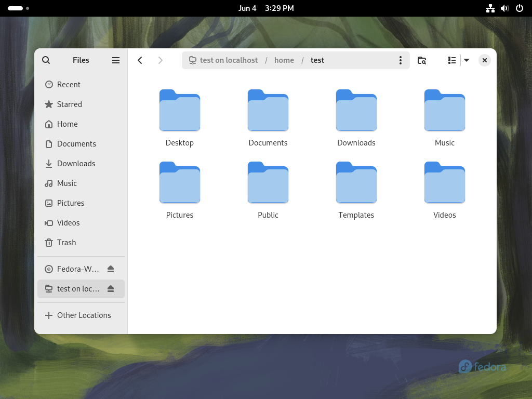This screenshot has height=399, width=532.
Task: Click 'test on localhost' in the path bar
Action: click(223, 60)
